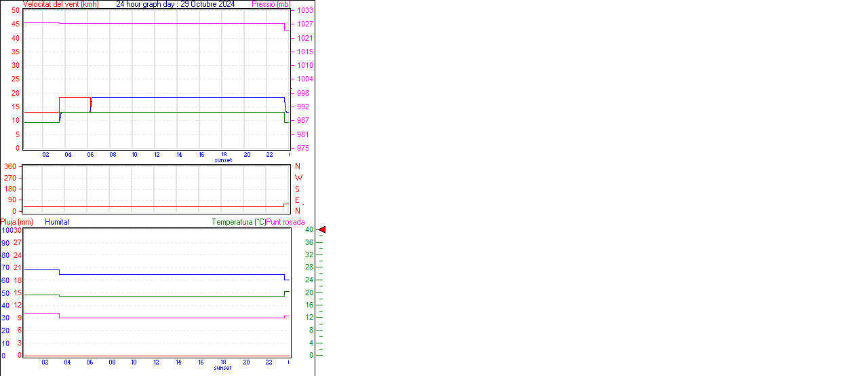Click the blue humidity line in bottom graph
Screen dimensions: 868x376
pyautogui.click(x=170, y=275)
